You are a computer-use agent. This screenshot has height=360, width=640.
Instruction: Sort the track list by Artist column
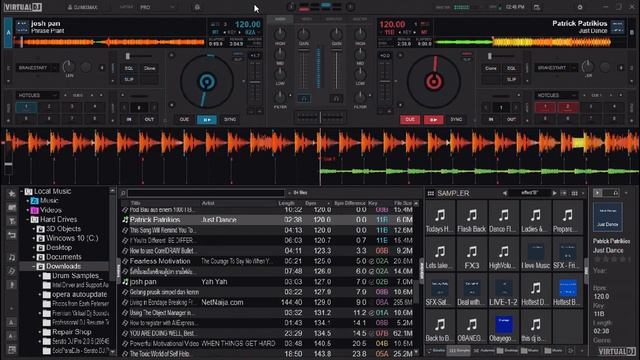pos(208,203)
